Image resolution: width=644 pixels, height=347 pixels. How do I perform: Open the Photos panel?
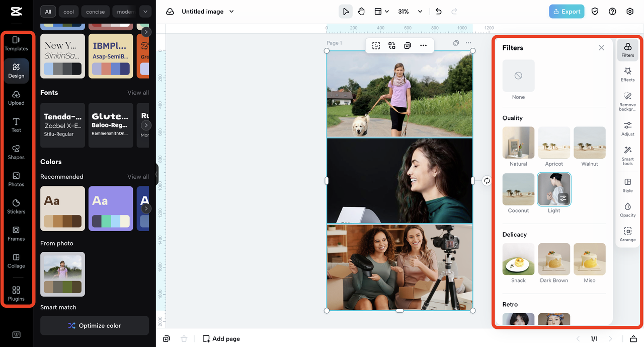tap(16, 179)
